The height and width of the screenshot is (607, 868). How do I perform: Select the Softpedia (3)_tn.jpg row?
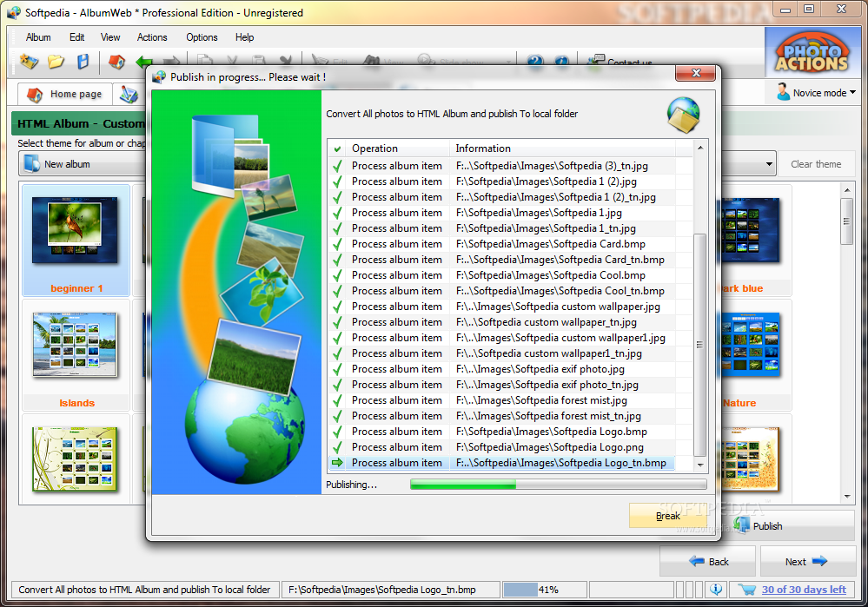pyautogui.click(x=503, y=166)
